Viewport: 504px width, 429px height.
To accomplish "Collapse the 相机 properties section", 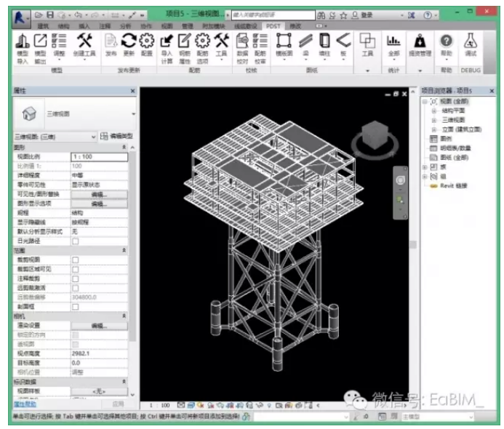I will click(124, 316).
